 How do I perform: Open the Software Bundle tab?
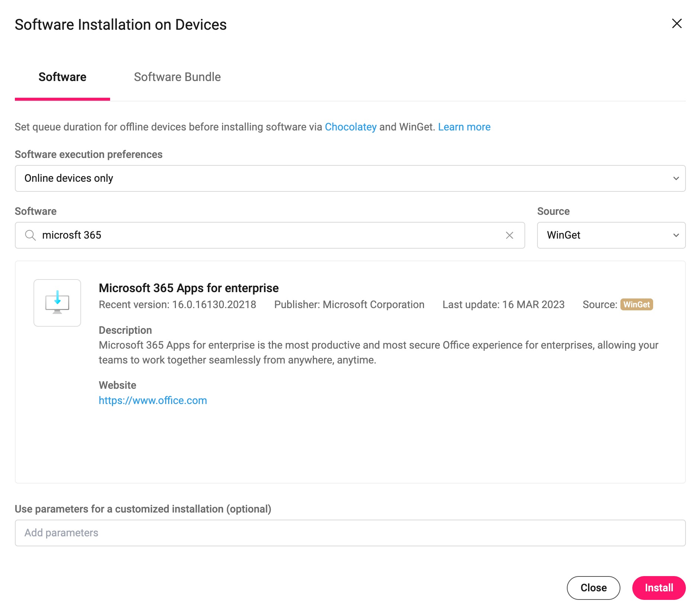pyautogui.click(x=177, y=77)
